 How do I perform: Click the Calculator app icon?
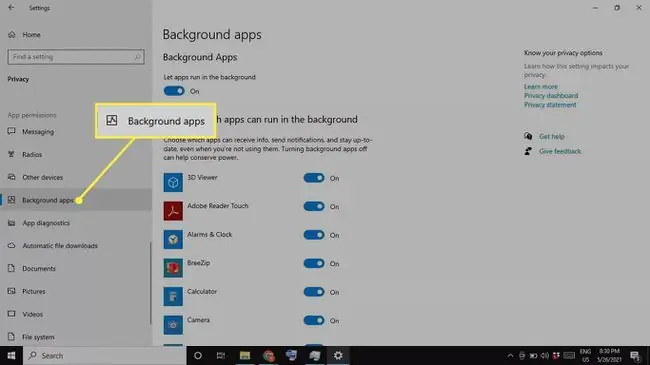173,297
